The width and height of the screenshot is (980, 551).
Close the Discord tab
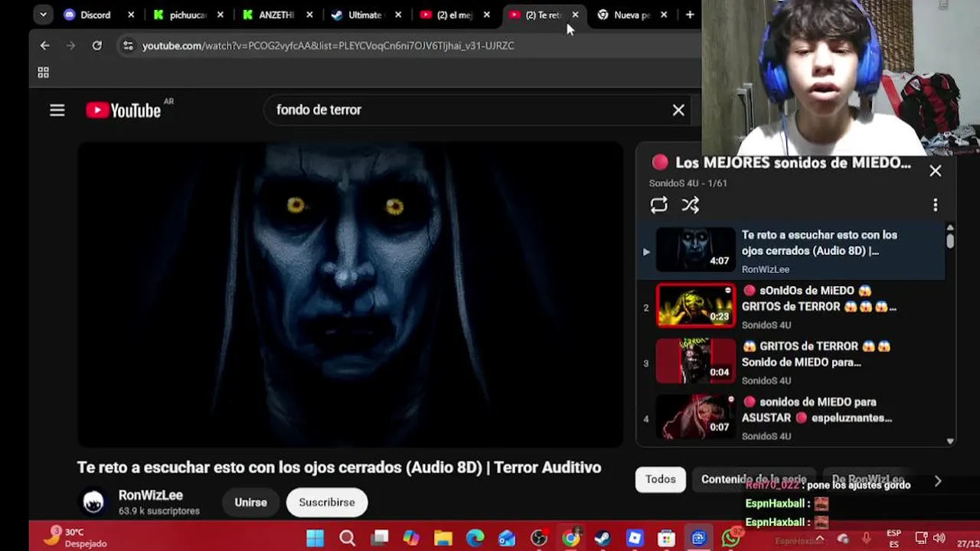tap(131, 15)
